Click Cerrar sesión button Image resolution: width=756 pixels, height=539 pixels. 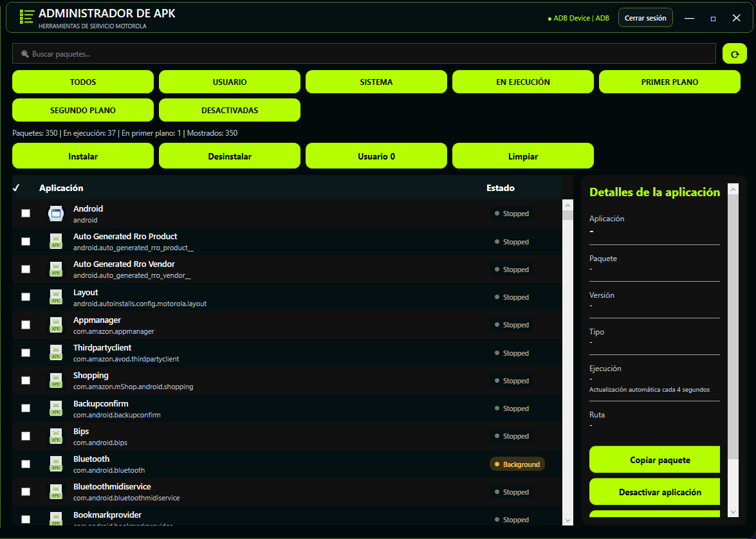click(x=645, y=18)
